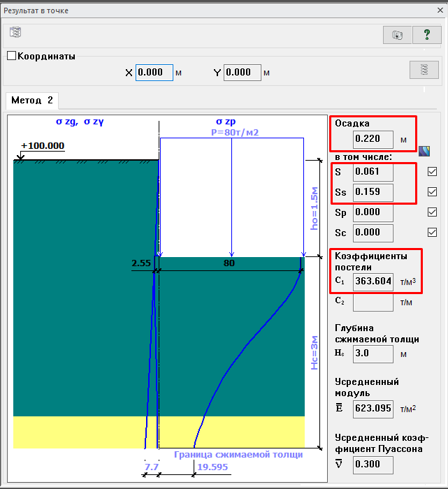This screenshot has height=489, width=448.
Task: Toggle the checkbox for S settlement
Action: tap(432, 172)
